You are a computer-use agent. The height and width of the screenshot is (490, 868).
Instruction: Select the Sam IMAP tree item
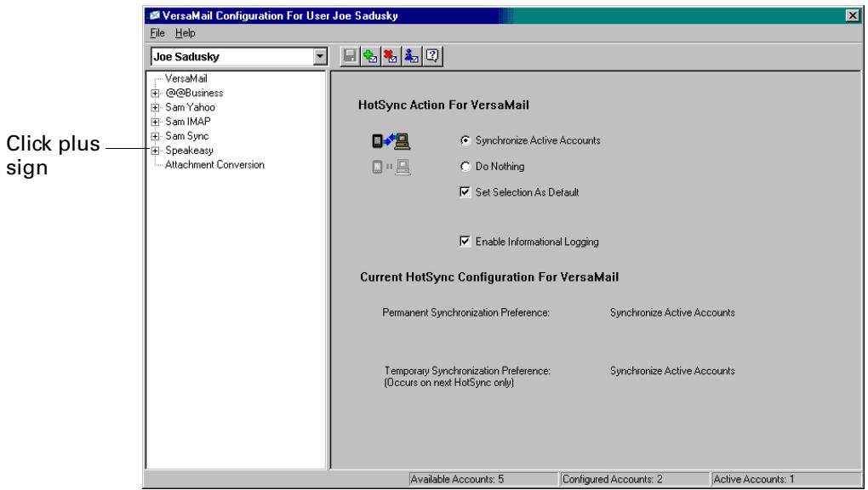point(188,122)
